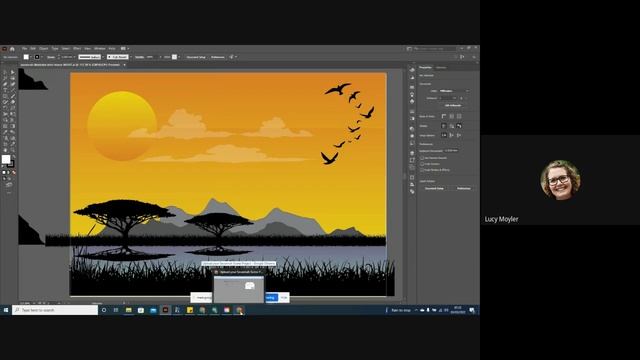Click the None color mode button
Screen dimensions: 640x360
tap(13, 172)
